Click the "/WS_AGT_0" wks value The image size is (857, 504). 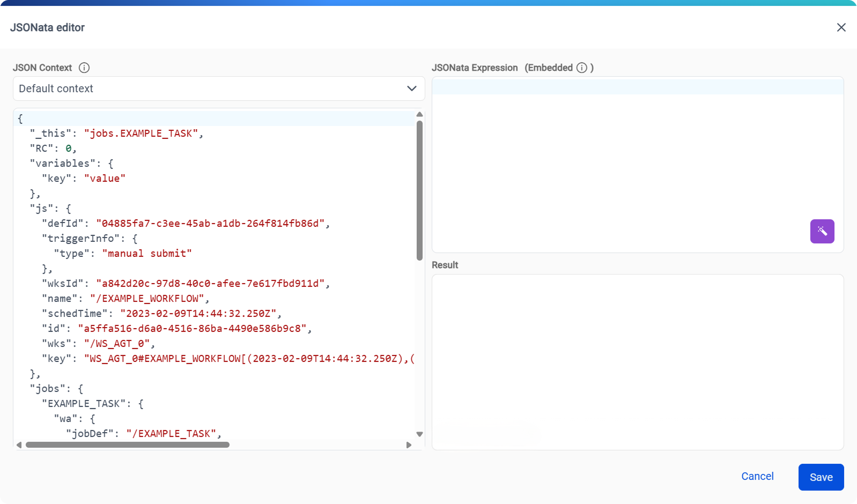pyautogui.click(x=117, y=344)
